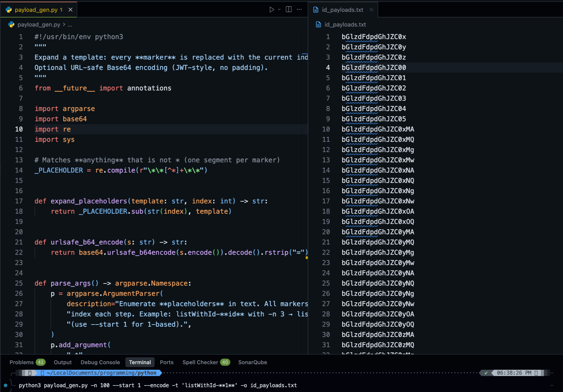Close the payload_gen.py tab

[70, 10]
